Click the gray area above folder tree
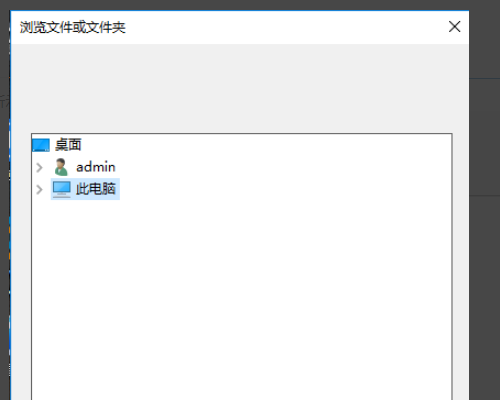The image size is (500, 400). (240, 88)
